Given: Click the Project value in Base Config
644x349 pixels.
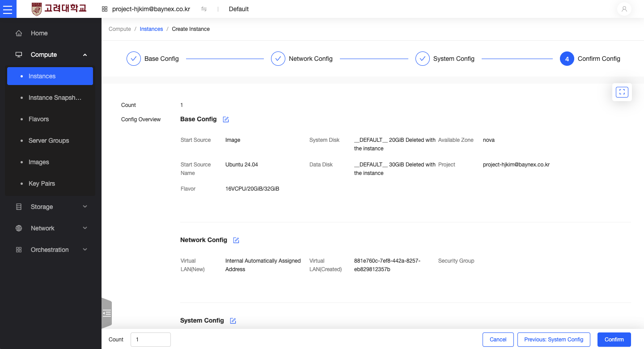Looking at the screenshot, I should 516,165.
